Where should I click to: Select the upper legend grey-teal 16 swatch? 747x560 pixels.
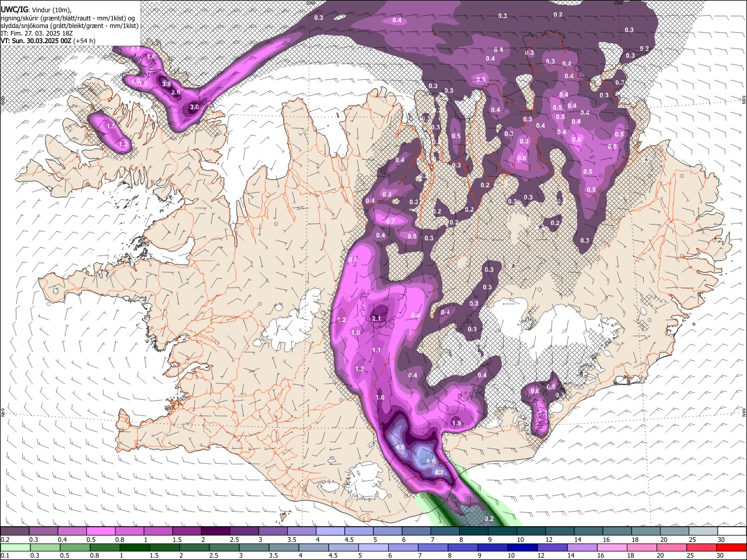point(617,531)
